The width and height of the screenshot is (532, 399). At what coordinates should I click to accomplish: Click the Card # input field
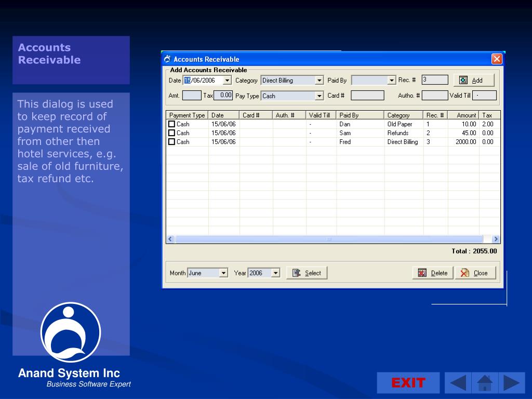367,96
